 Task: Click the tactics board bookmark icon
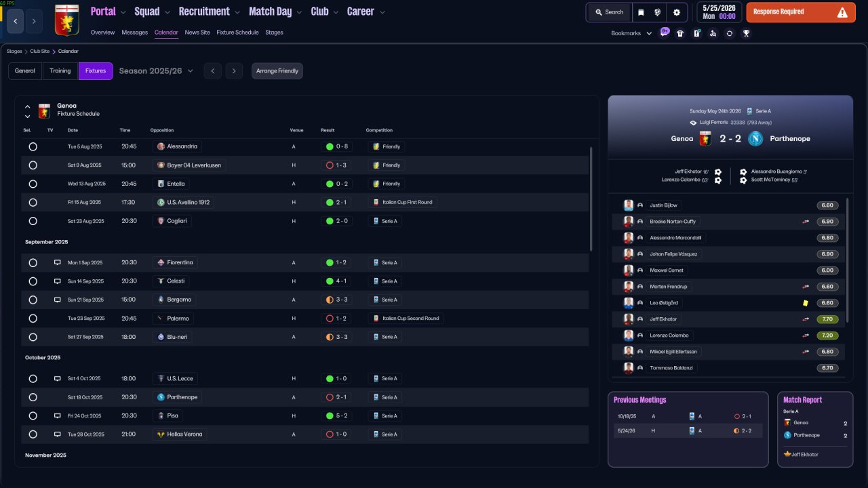pyautogui.click(x=696, y=33)
